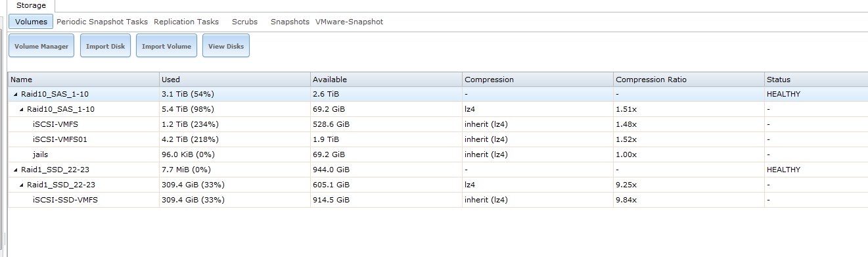Sort by the Status column header
Screen dimensions: 868x257
tap(815, 80)
